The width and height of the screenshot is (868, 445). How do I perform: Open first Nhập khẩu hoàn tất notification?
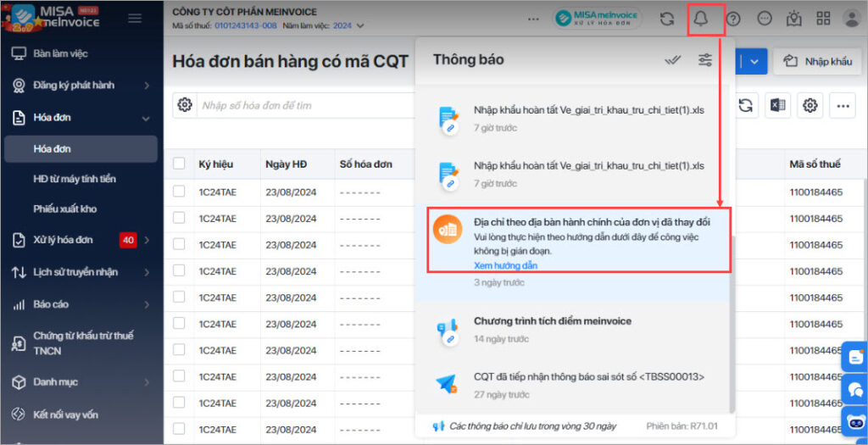coord(575,119)
